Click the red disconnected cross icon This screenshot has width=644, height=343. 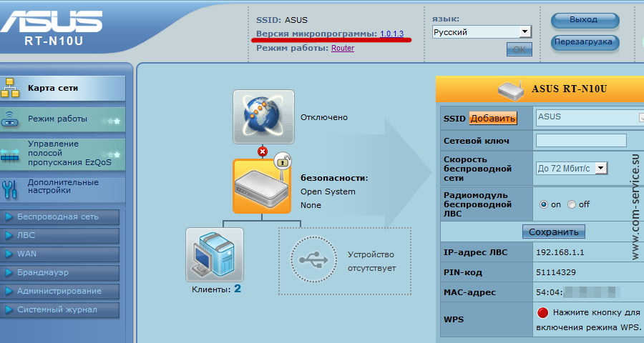(x=263, y=151)
